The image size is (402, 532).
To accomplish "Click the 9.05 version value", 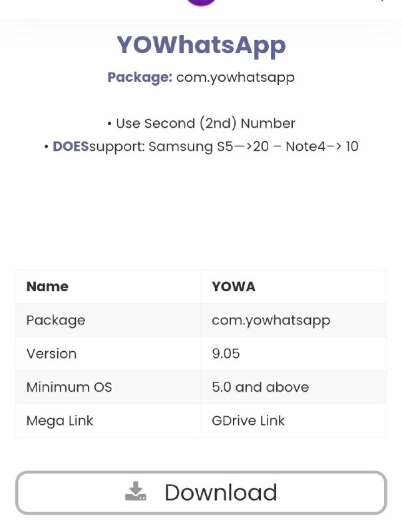I will [x=226, y=354].
